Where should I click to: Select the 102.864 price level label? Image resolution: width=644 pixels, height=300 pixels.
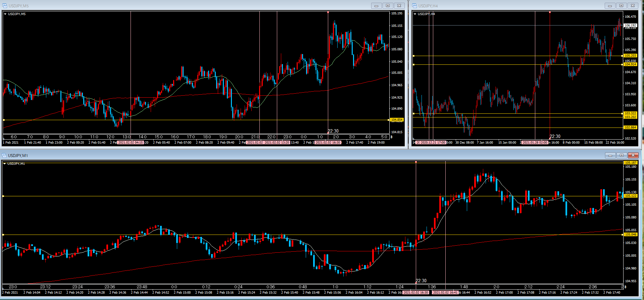pos(630,128)
